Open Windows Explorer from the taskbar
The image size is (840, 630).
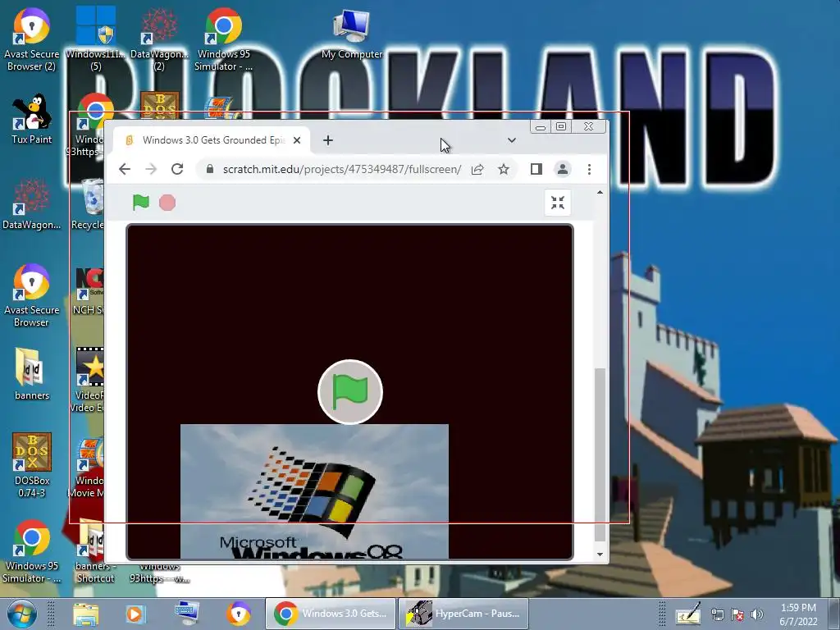(85, 614)
